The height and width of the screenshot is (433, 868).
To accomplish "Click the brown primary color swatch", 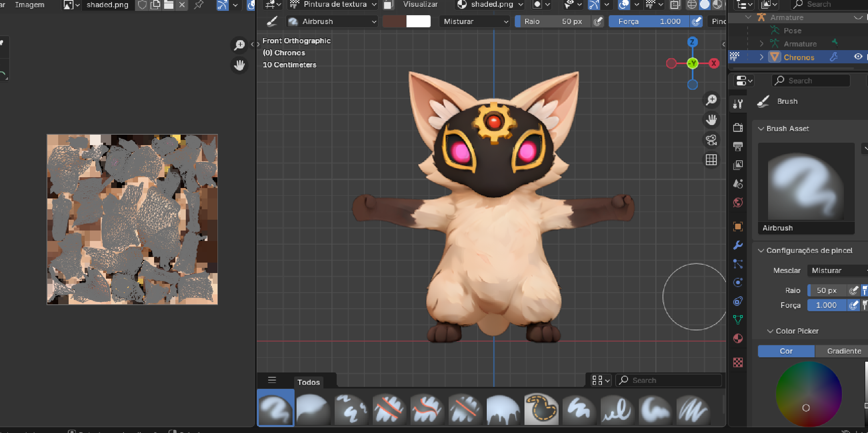I will (x=394, y=22).
